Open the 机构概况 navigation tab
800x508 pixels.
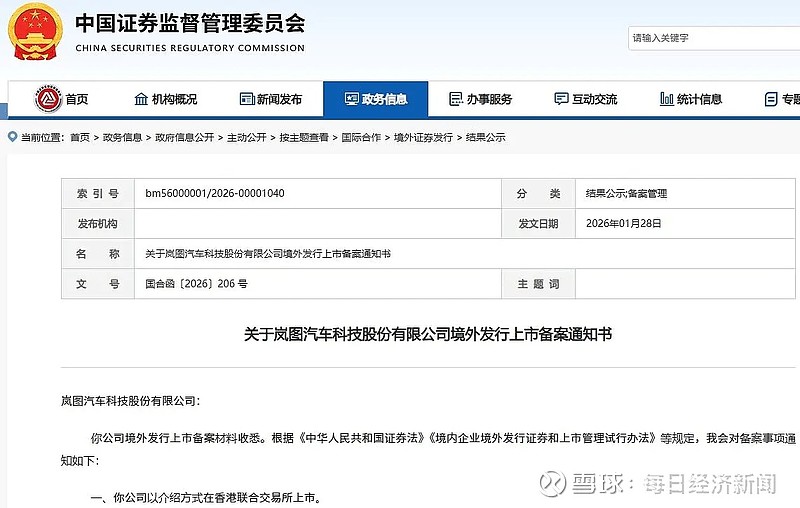pos(165,99)
